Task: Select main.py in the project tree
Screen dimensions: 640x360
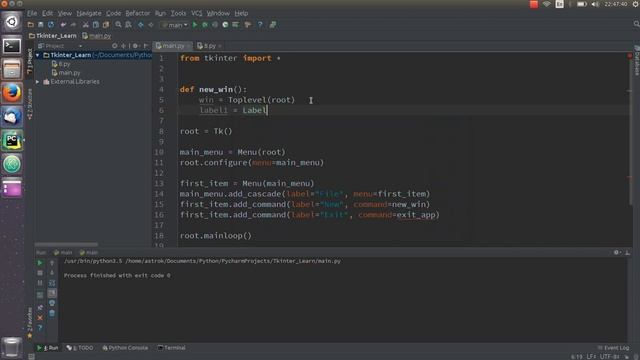Action: (x=66, y=73)
